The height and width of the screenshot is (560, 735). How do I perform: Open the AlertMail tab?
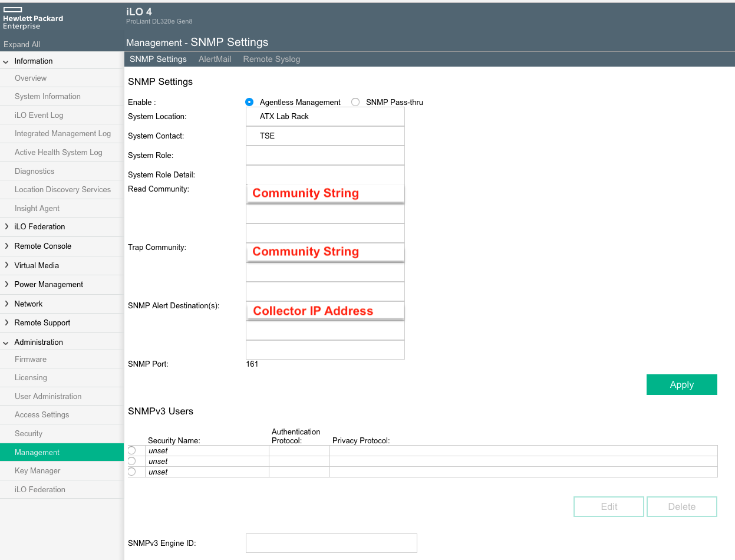tap(215, 59)
